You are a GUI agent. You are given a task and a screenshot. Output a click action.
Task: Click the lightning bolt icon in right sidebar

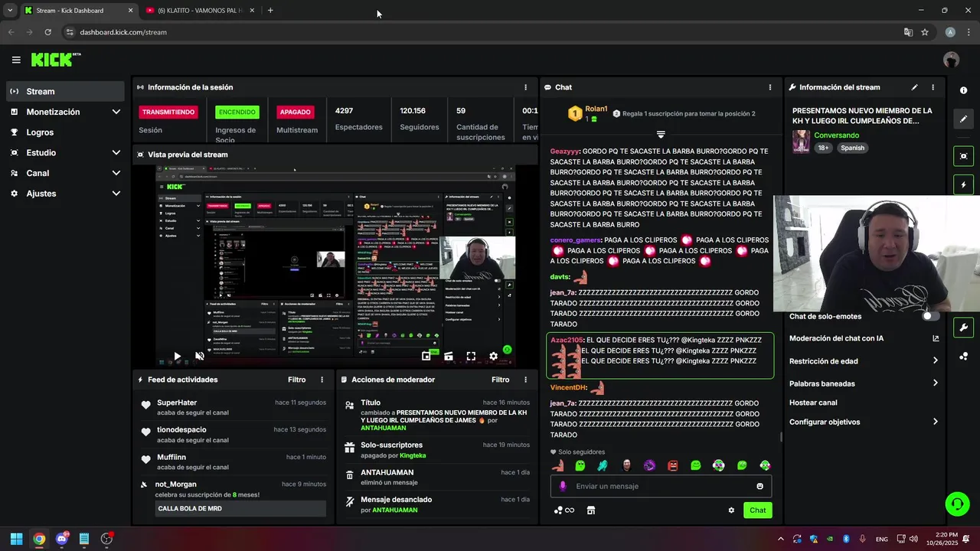click(x=963, y=184)
